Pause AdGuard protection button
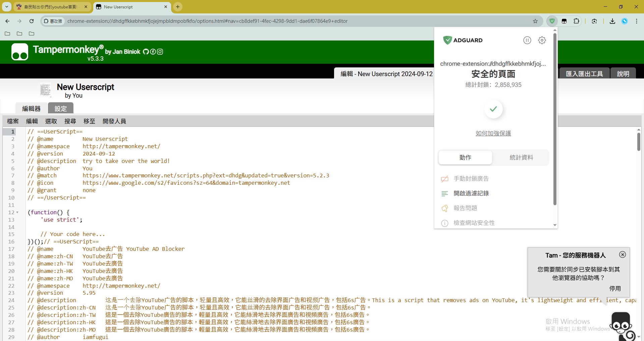644x341 pixels. (x=527, y=40)
